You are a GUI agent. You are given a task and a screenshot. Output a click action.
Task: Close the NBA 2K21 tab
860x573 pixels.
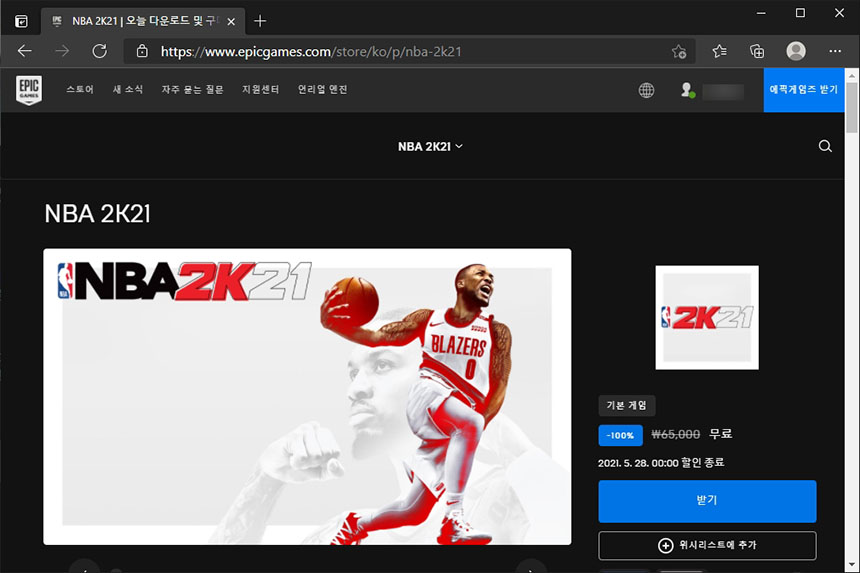pyautogui.click(x=231, y=21)
